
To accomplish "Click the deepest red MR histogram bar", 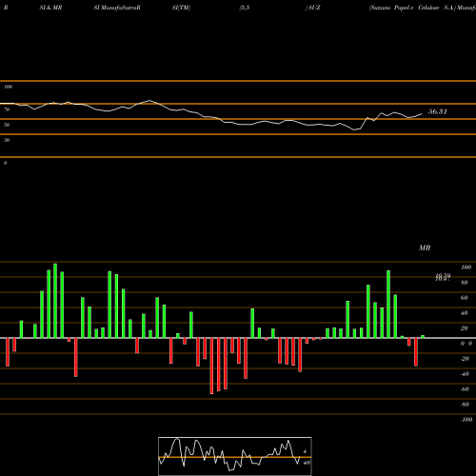I will tap(211, 366).
